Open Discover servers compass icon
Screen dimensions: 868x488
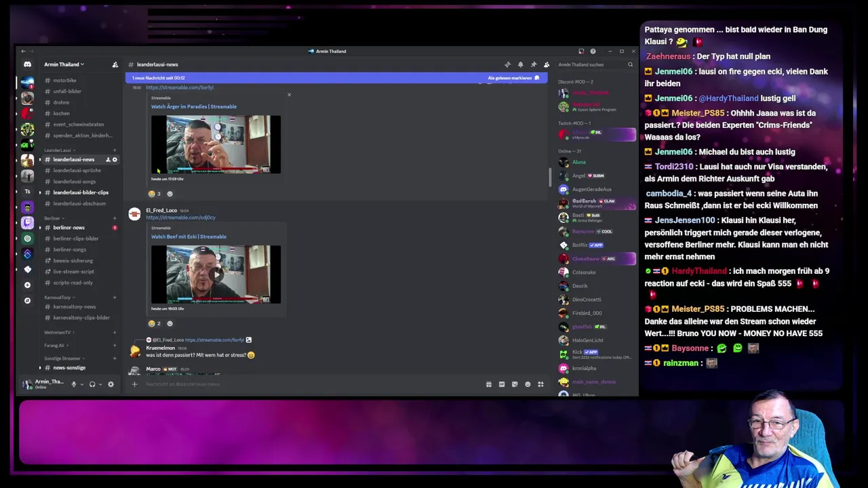(x=27, y=300)
